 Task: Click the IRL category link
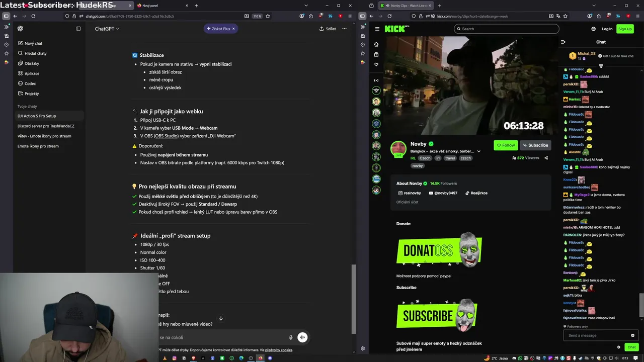413,158
